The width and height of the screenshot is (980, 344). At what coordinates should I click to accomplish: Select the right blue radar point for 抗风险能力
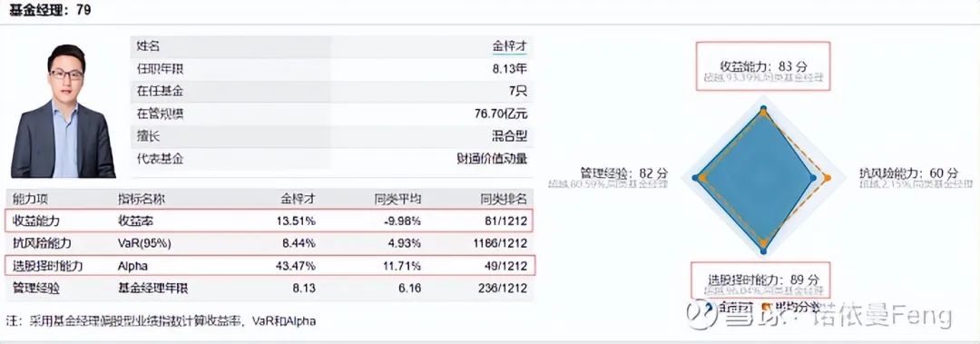click(812, 178)
